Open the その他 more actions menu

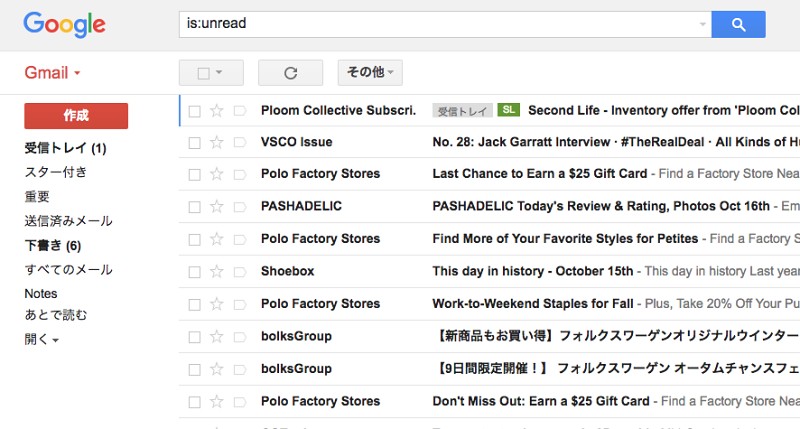point(370,72)
